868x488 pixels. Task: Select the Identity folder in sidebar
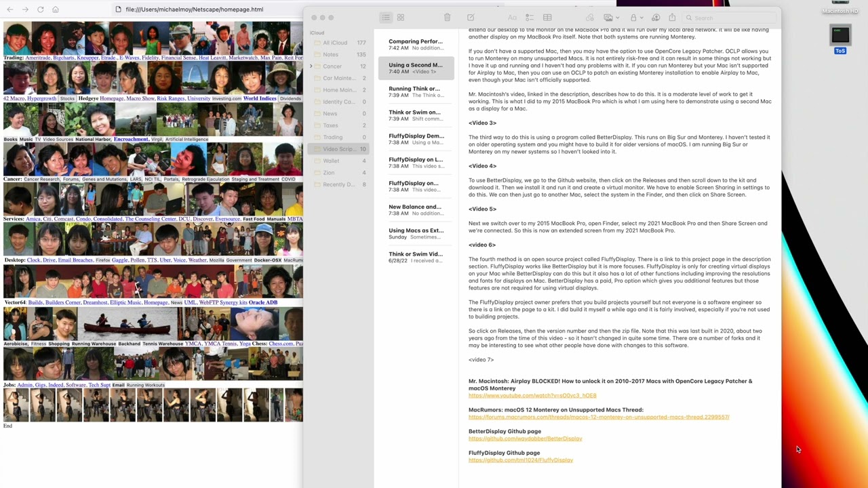click(x=340, y=102)
